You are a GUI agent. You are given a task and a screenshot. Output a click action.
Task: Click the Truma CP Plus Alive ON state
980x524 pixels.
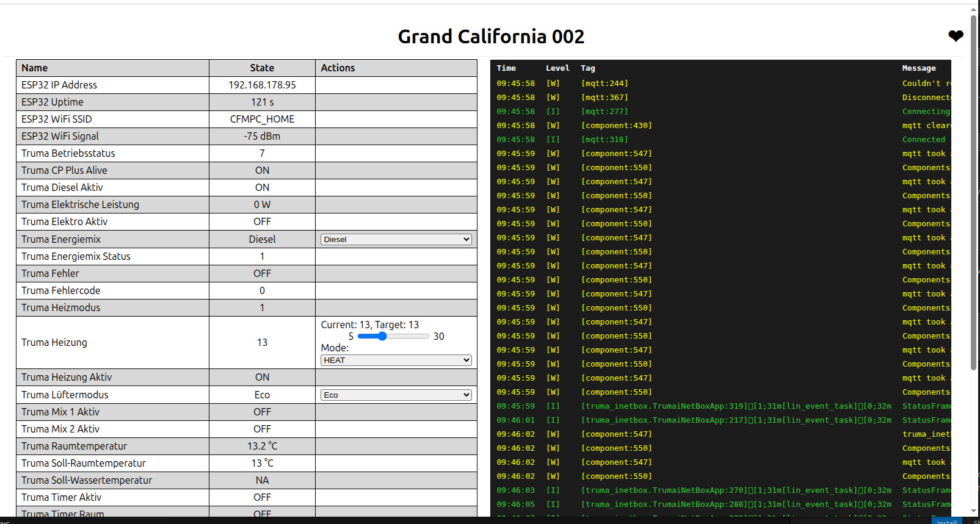[262, 171]
